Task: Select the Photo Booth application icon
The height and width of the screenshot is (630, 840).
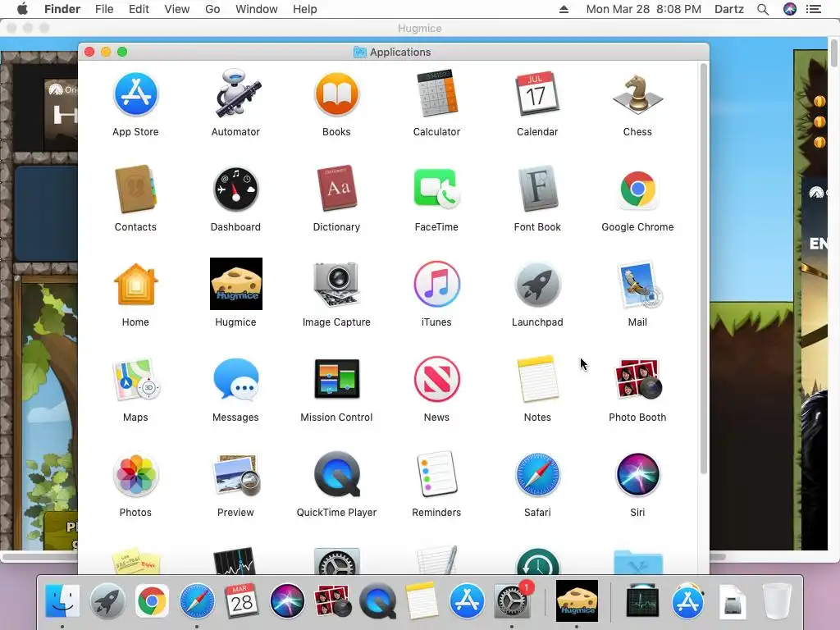Action: [638, 379]
